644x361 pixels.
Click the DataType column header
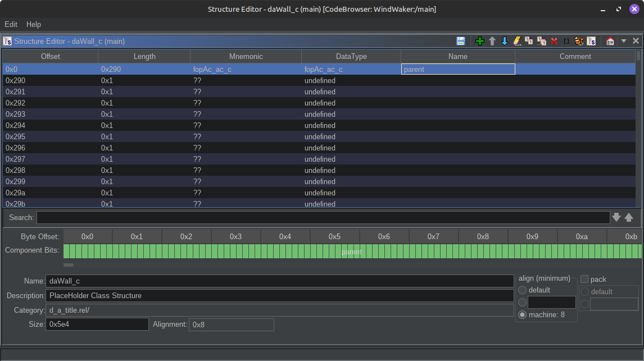tap(351, 56)
